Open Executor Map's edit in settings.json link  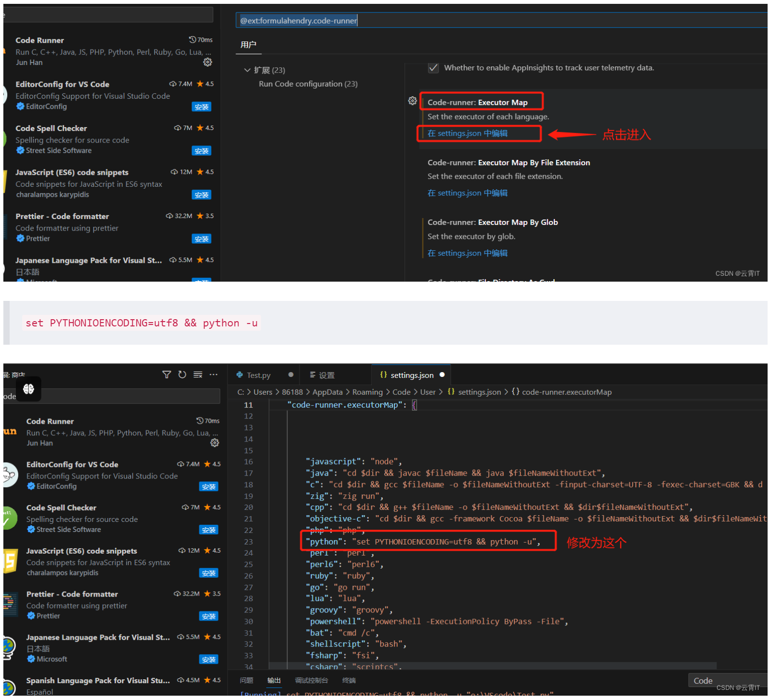pos(468,133)
